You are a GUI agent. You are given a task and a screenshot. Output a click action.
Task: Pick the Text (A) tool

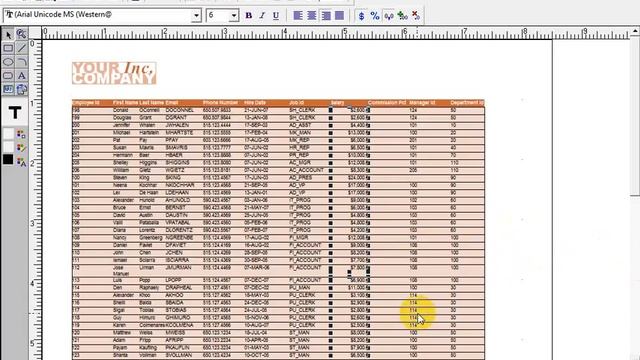click(22, 76)
